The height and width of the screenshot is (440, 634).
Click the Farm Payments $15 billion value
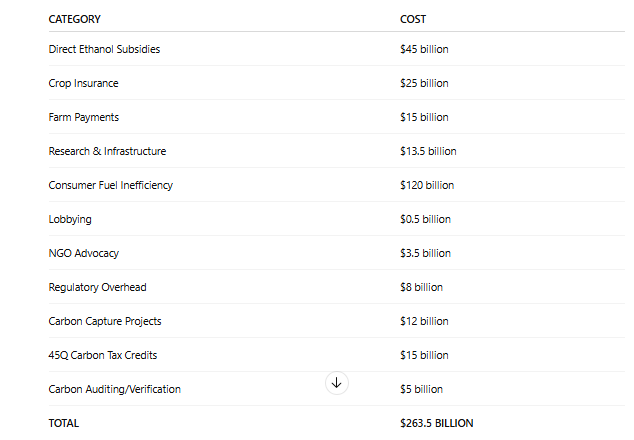coord(424,117)
